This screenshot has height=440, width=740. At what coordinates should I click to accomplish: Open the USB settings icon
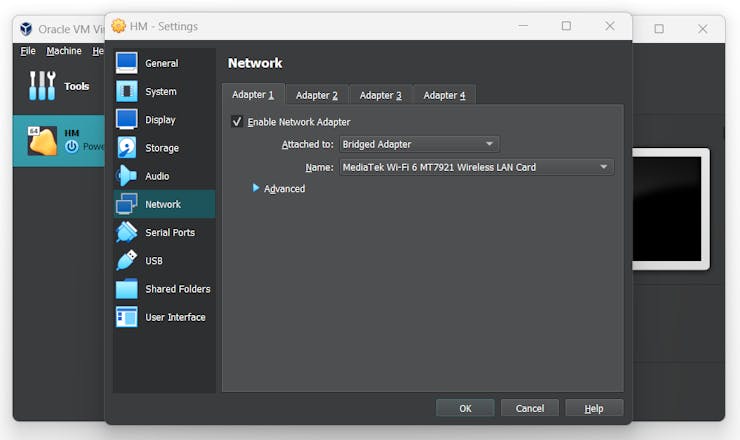[127, 260]
